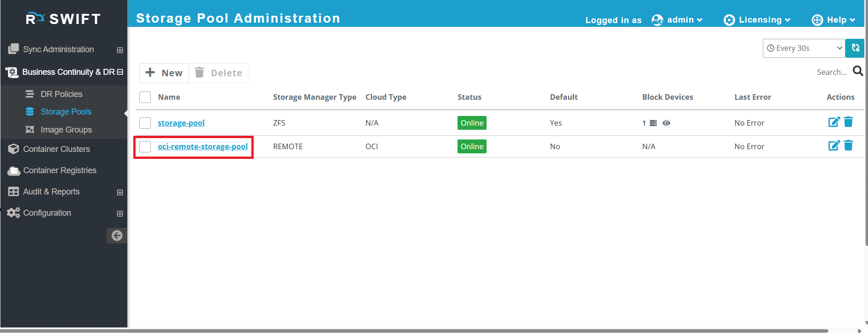868x333 pixels.
Task: Click the Licensing badge icon
Action: coord(729,20)
